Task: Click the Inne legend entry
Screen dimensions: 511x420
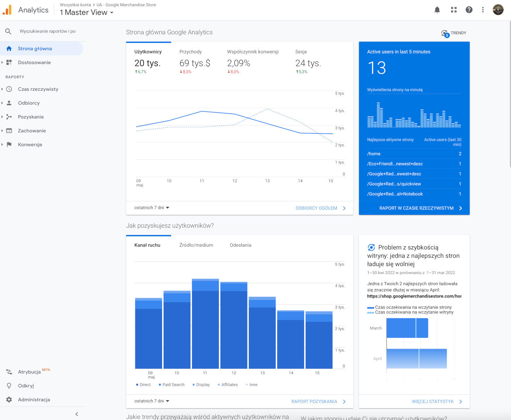Action: (x=252, y=385)
